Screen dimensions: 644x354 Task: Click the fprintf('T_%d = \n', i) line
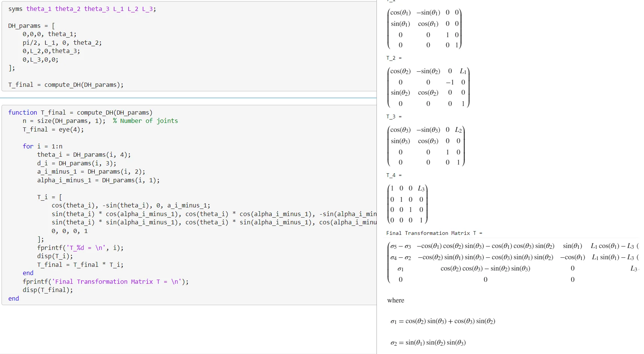click(80, 248)
